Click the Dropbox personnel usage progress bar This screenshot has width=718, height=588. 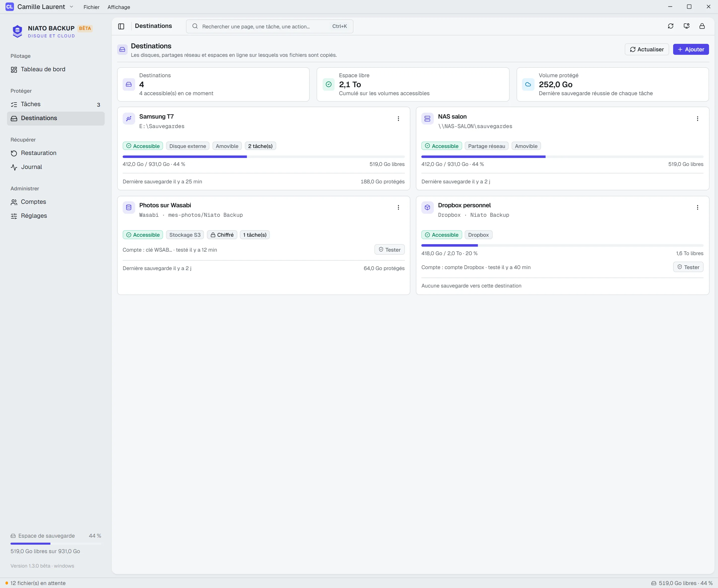point(562,245)
